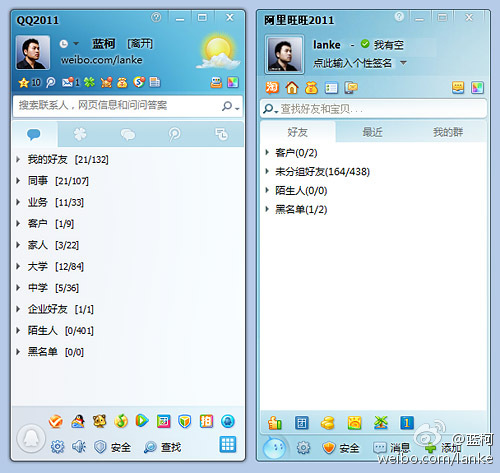Click QQ 查找 button
This screenshot has width=500, height=473.
162,447
